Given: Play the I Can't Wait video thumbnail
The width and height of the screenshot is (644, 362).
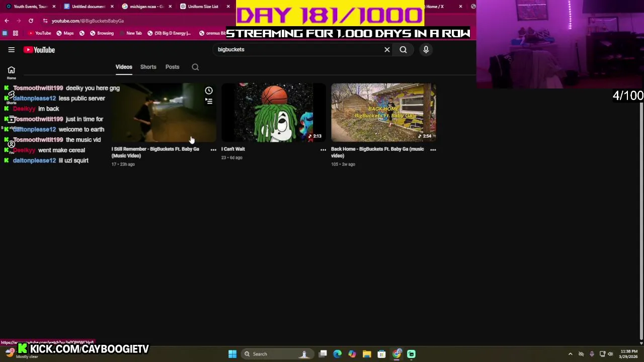Looking at the screenshot, I should pyautogui.click(x=274, y=113).
